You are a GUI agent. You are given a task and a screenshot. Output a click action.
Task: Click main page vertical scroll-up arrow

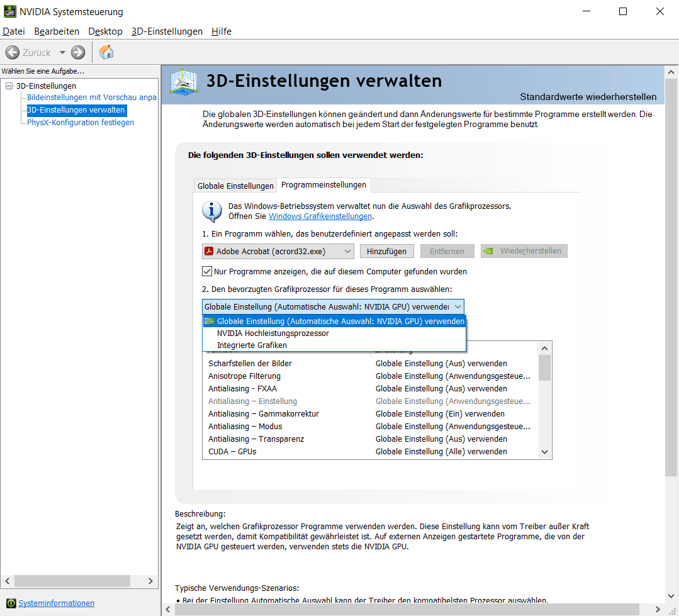click(671, 72)
